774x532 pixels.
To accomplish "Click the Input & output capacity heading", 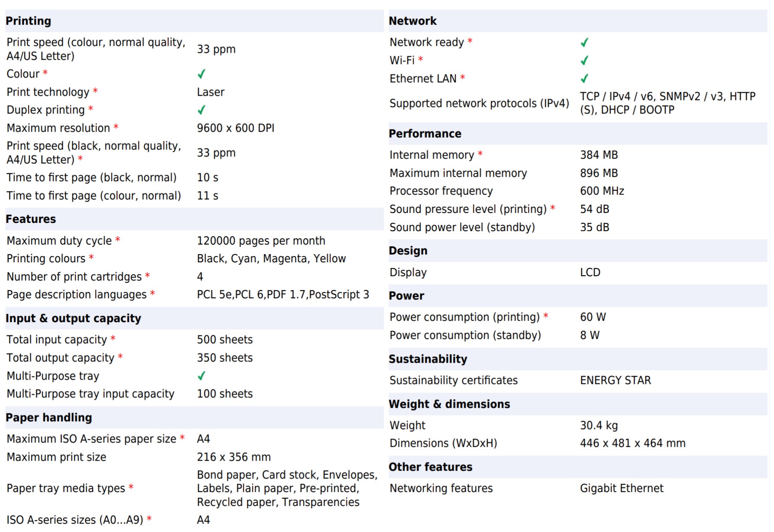I will (x=73, y=318).
